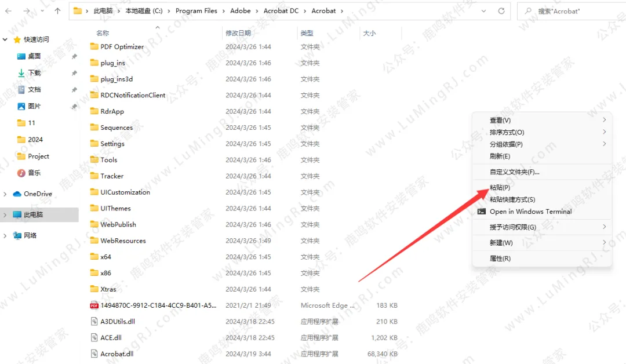Open the address bar history dropdown
The height and width of the screenshot is (364, 626).
[x=484, y=11]
